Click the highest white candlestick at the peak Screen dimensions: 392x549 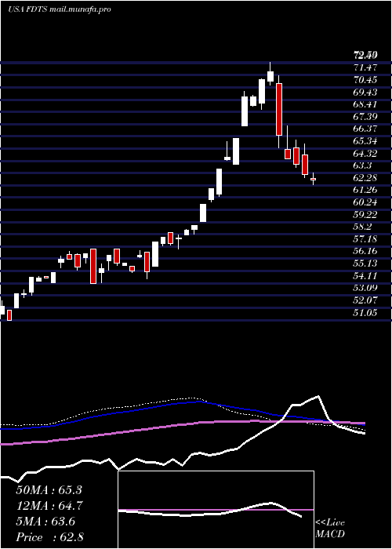click(270, 76)
